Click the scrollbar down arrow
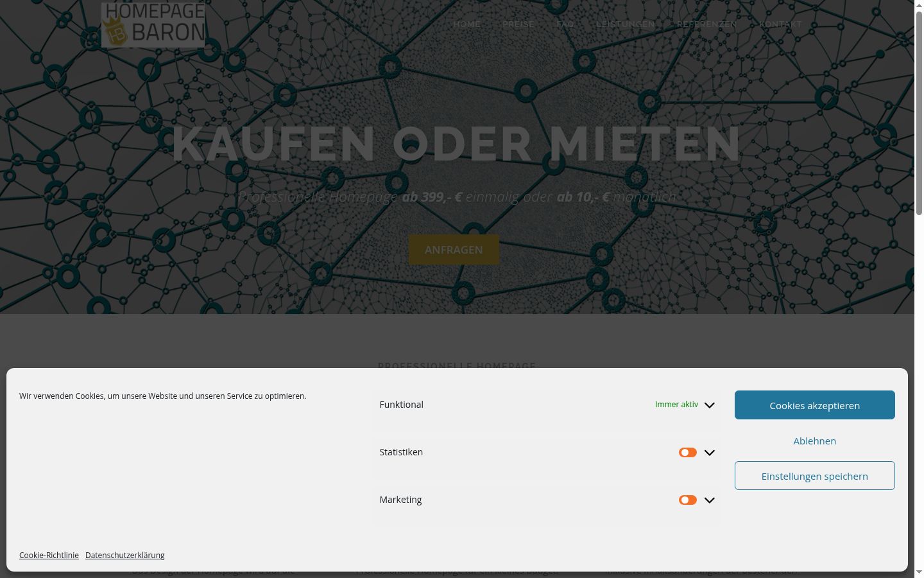924x578 pixels. point(919,572)
